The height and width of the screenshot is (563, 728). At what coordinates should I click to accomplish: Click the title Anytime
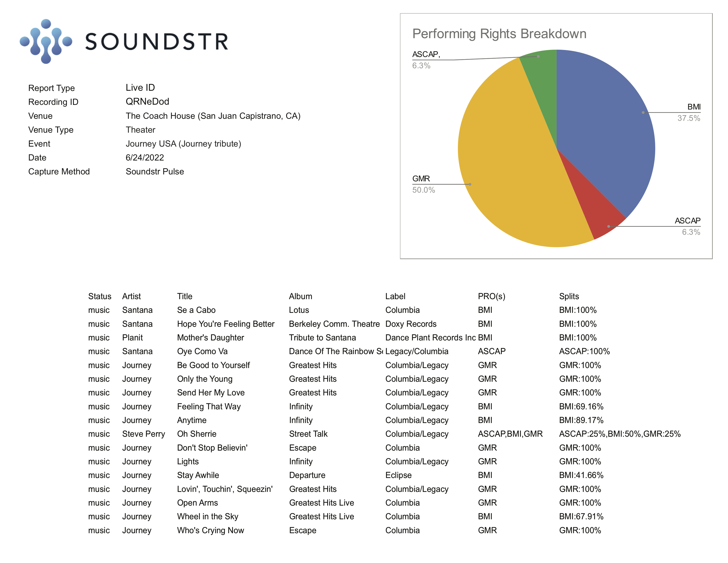coord(192,420)
